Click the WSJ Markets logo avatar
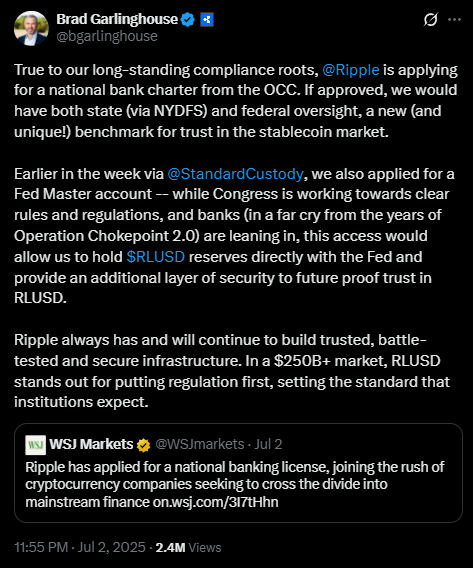This screenshot has width=473, height=568. coord(35,445)
